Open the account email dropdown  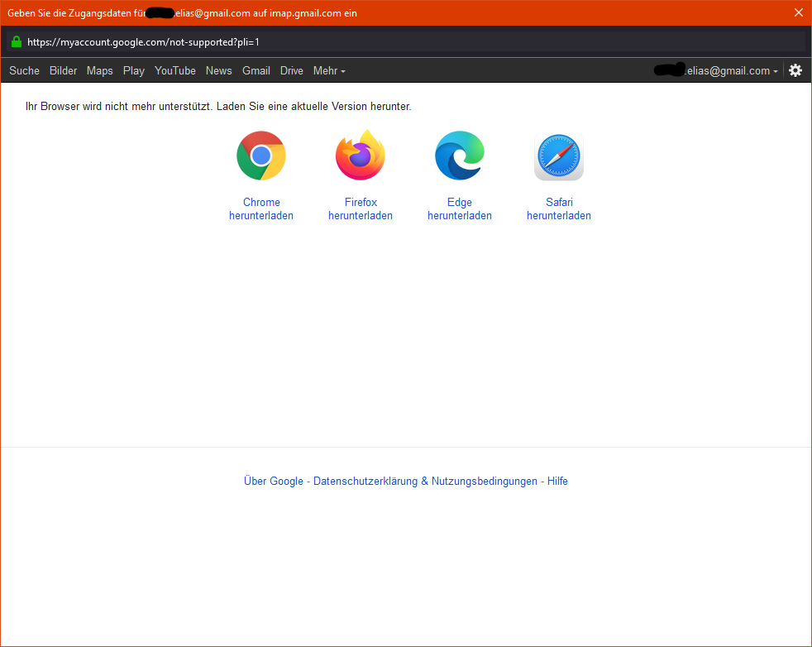(x=716, y=70)
